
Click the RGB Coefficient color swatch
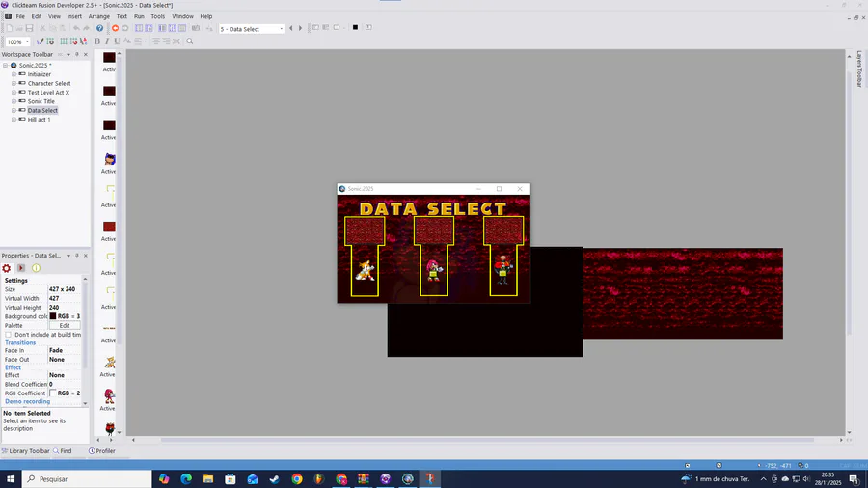point(53,393)
